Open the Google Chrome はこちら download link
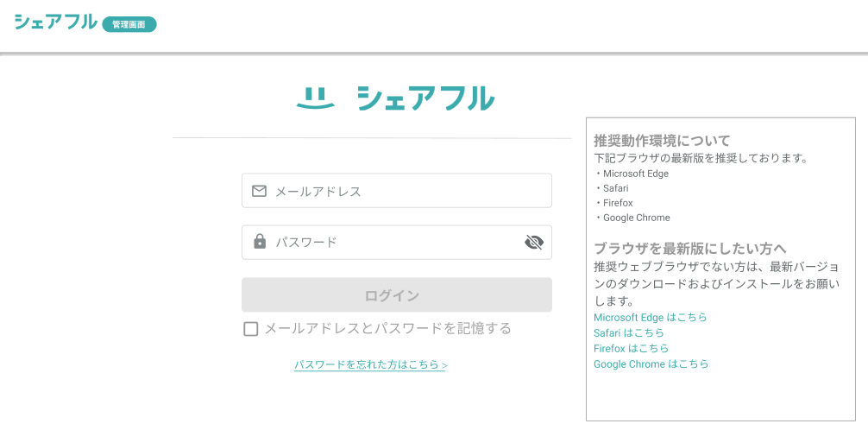 click(651, 364)
